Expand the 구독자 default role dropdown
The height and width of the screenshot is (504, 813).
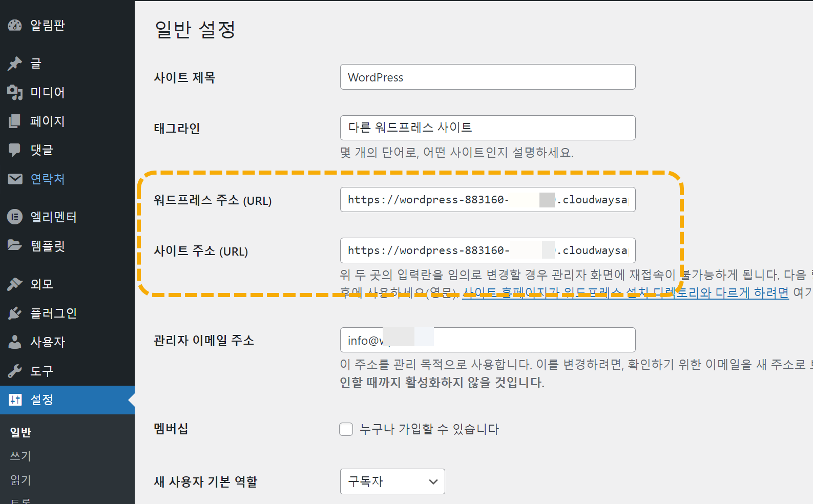[392, 481]
